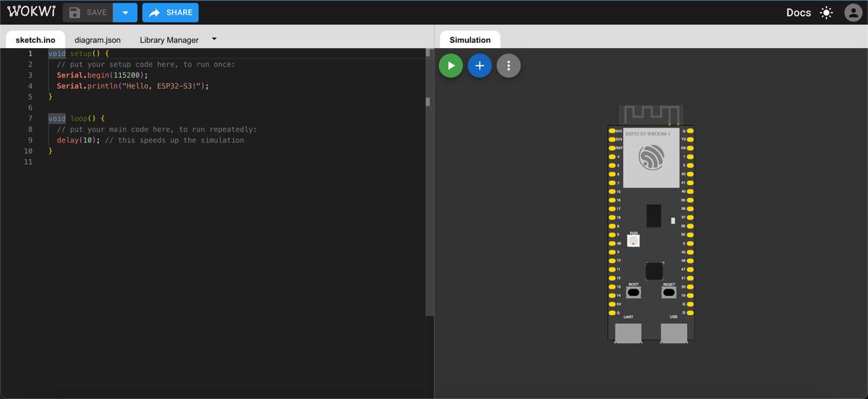The image size is (868, 399).
Task: Open the simulation three-dot options menu
Action: (509, 66)
